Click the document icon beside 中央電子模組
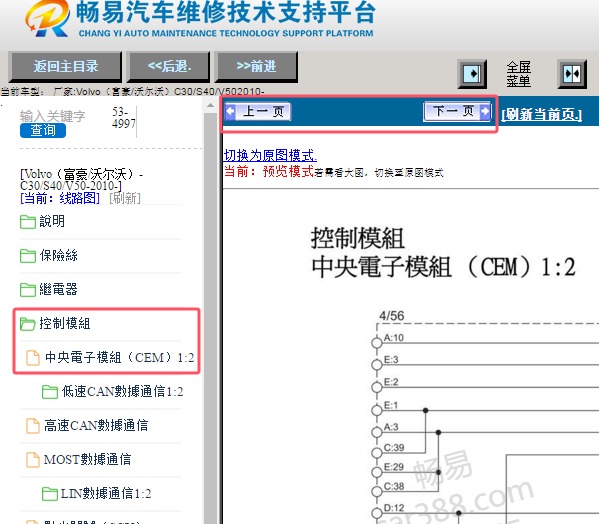 tap(32, 358)
